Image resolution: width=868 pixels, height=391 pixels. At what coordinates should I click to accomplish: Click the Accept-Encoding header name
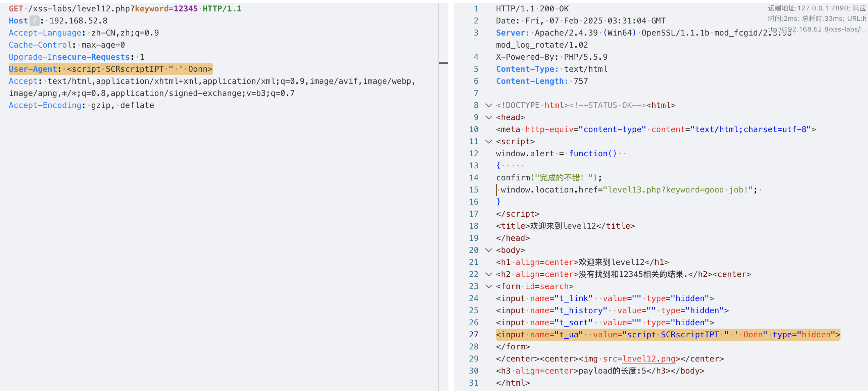pos(45,105)
